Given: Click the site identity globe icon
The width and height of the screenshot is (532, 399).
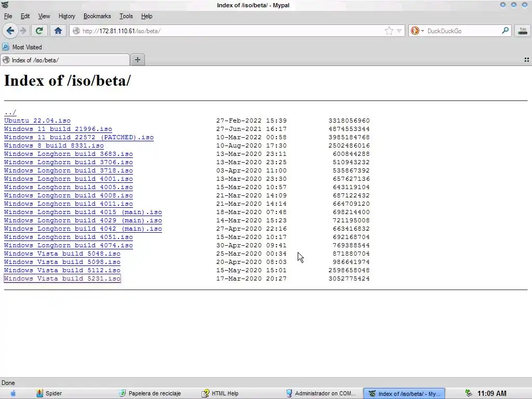Looking at the screenshot, I should click(x=76, y=31).
